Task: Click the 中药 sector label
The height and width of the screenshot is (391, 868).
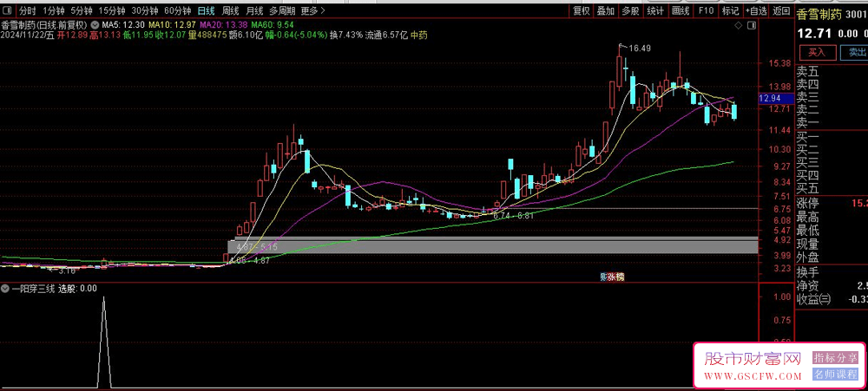Action: click(x=418, y=35)
